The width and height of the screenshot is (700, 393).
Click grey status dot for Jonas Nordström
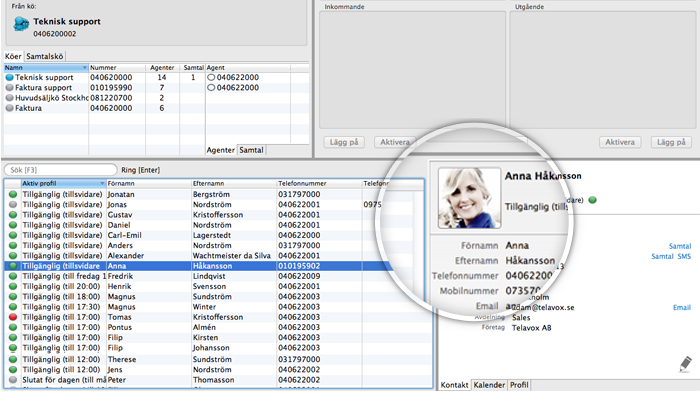click(13, 205)
